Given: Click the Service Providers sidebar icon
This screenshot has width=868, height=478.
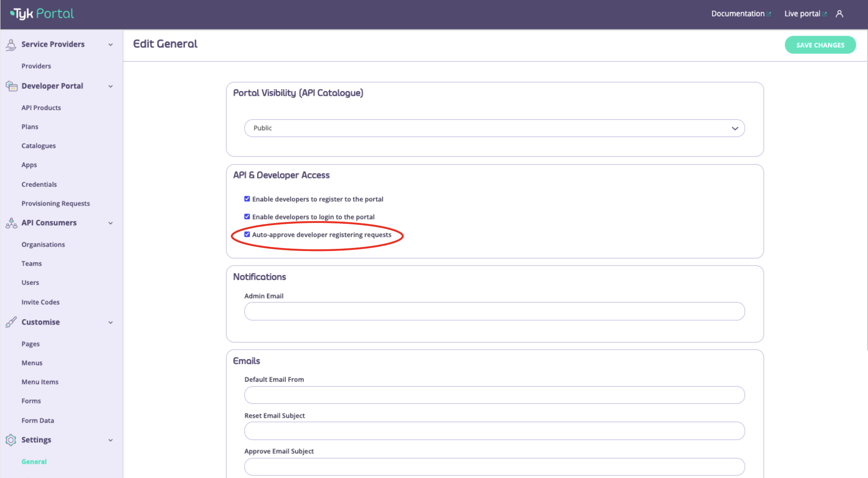Looking at the screenshot, I should pos(11,44).
